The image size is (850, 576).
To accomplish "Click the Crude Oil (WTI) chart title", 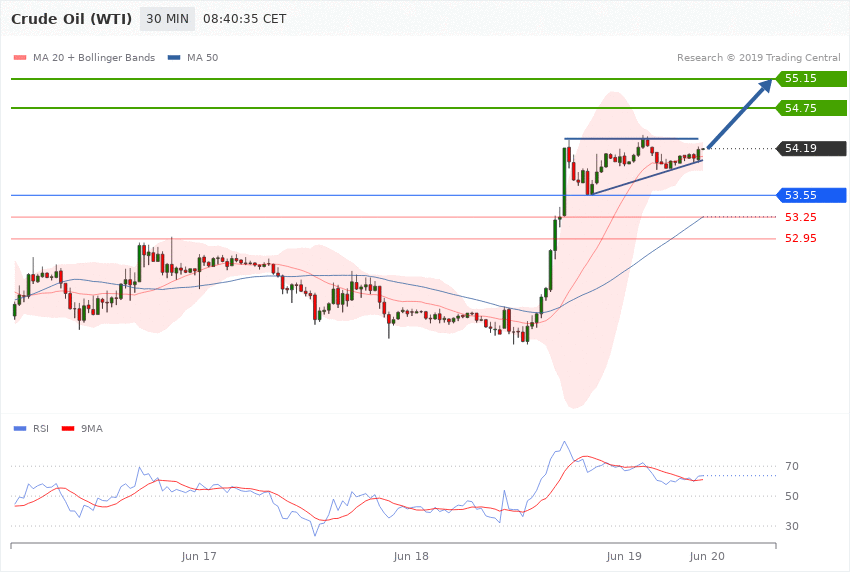I will click(71, 19).
